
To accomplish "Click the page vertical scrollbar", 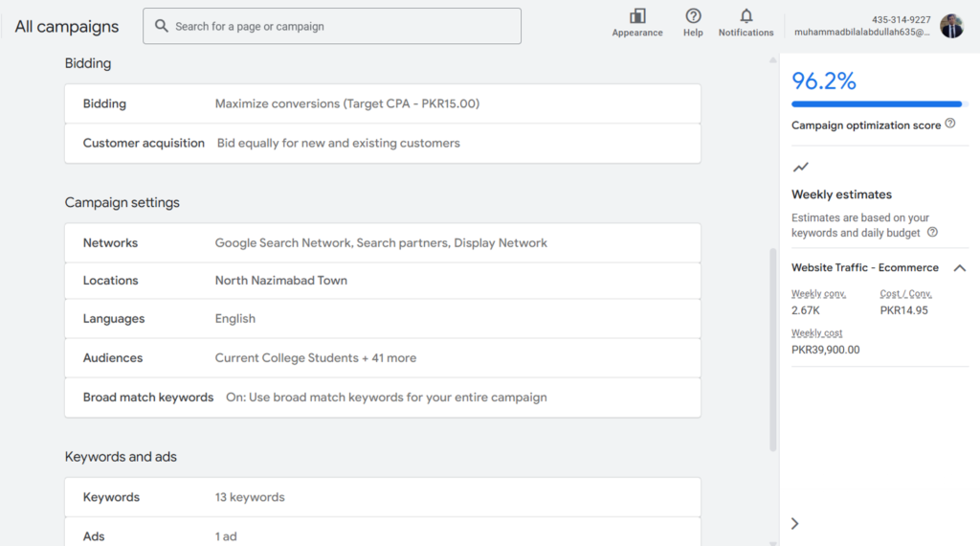I will point(773,350).
